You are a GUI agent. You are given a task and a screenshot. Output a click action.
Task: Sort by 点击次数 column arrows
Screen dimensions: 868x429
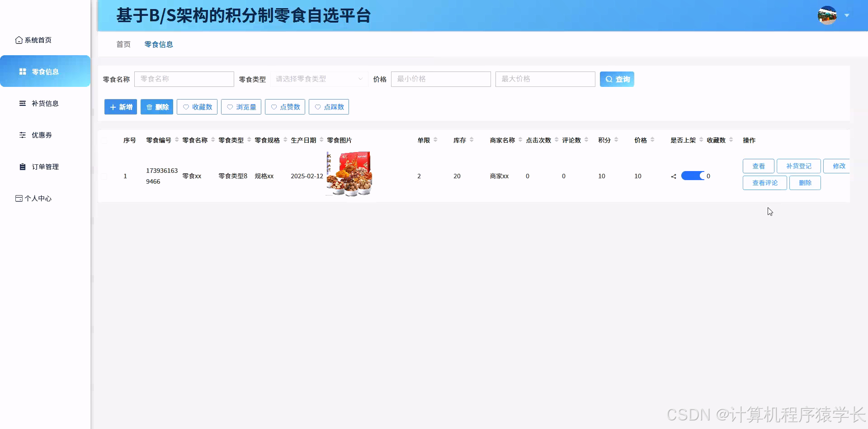tap(557, 140)
